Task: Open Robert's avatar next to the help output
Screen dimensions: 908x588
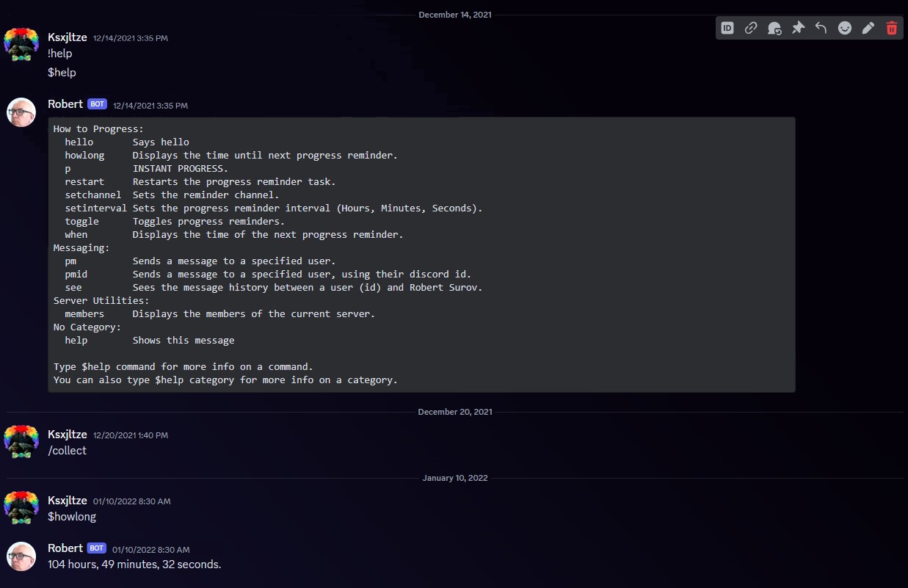Action: [21, 112]
